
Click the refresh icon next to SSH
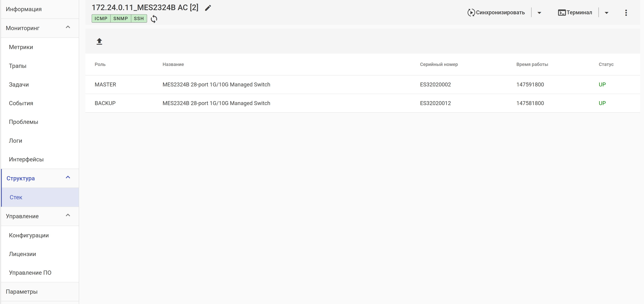point(154,19)
